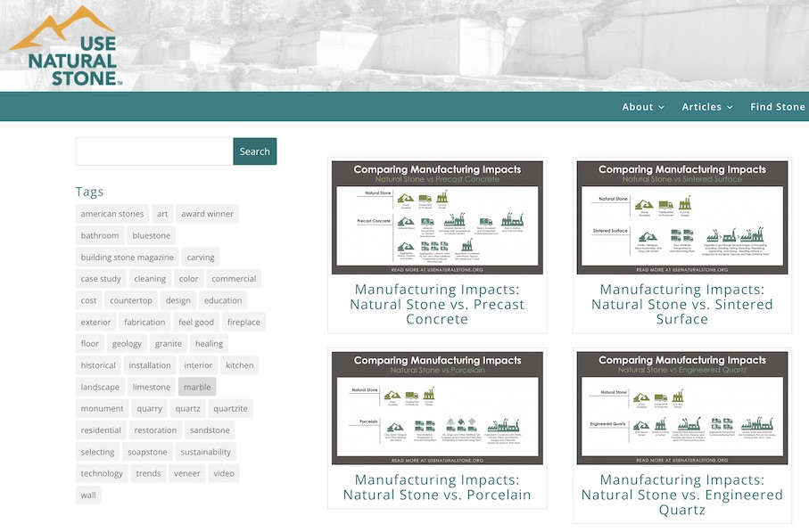
Task: Select the award winner tag
Action: 207,214
